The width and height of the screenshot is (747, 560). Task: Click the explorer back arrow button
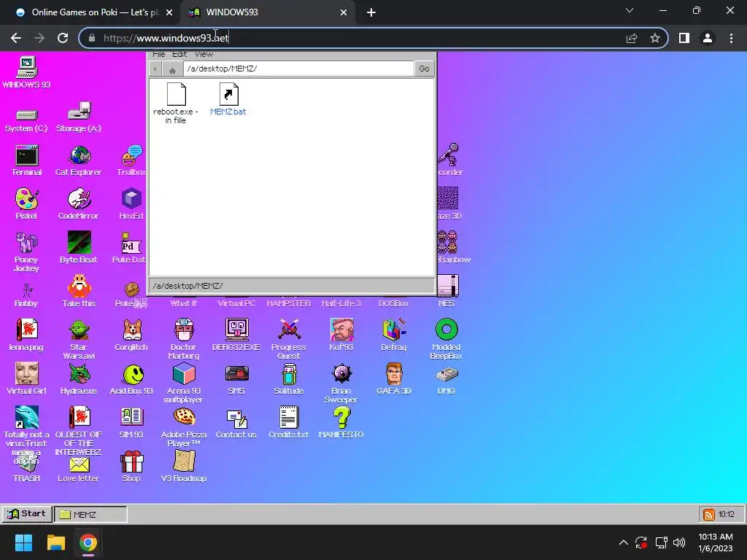pos(155,69)
